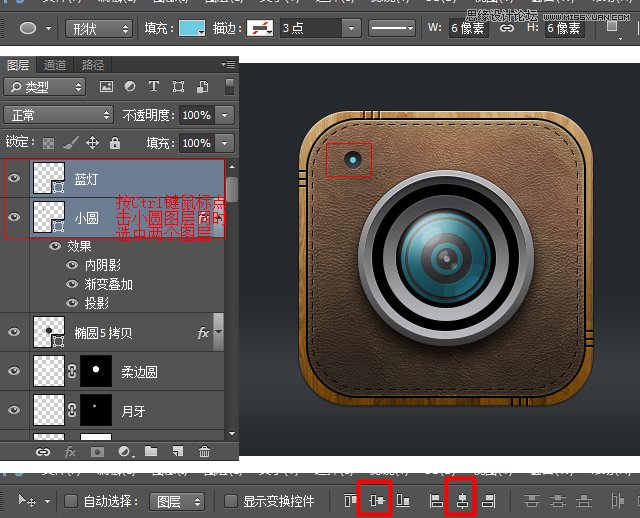Viewport: 640px width, 518px height.
Task: Toggle the link width and height icon
Action: click(x=507, y=28)
